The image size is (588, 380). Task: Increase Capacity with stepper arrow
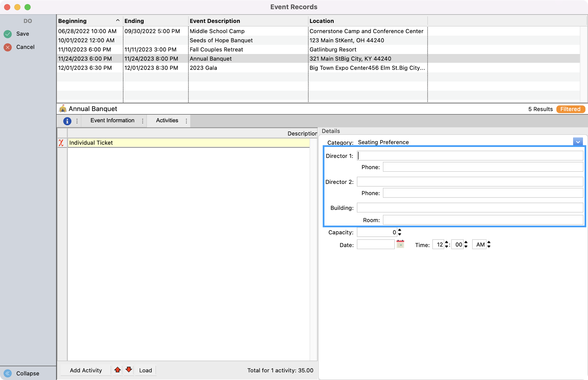coord(400,230)
